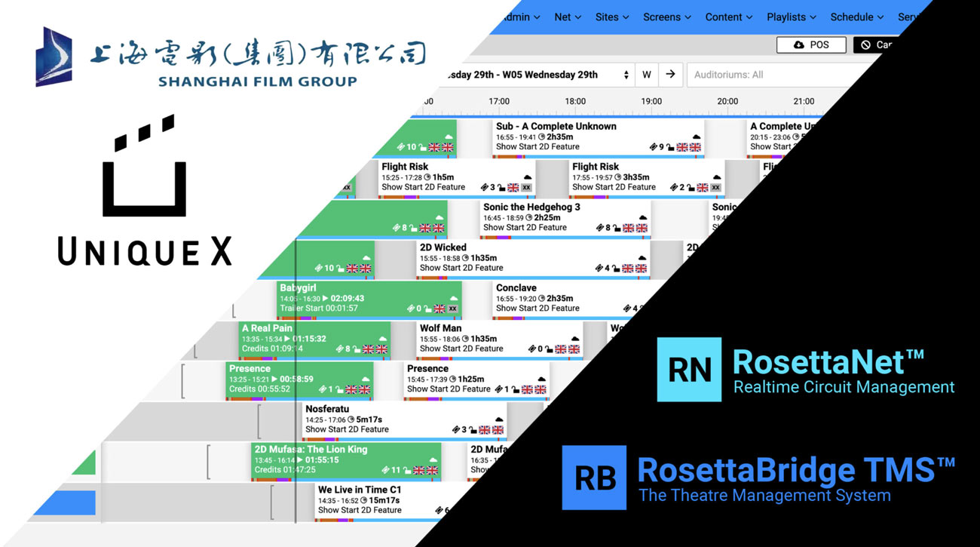The height and width of the screenshot is (547, 980).
Task: Click the cloud download icon in the POS button
Action: 799,45
